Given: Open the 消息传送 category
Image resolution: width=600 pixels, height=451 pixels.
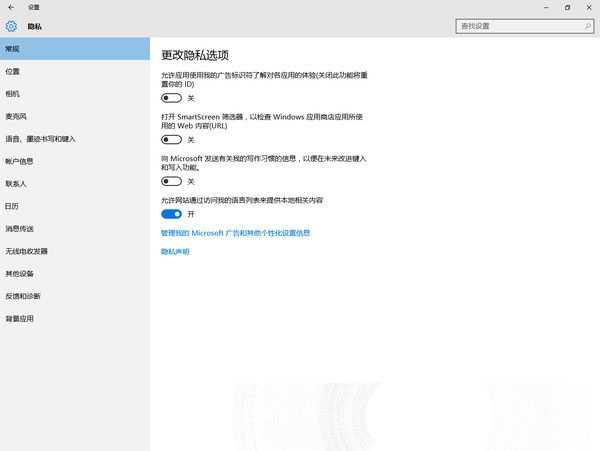Looking at the screenshot, I should point(75,229).
